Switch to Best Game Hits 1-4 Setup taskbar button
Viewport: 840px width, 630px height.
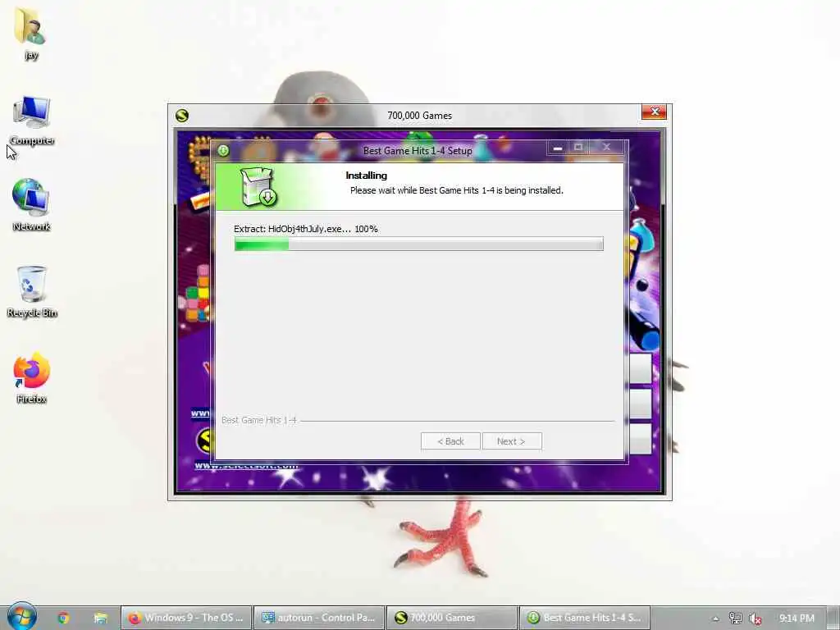pyautogui.click(x=584, y=618)
